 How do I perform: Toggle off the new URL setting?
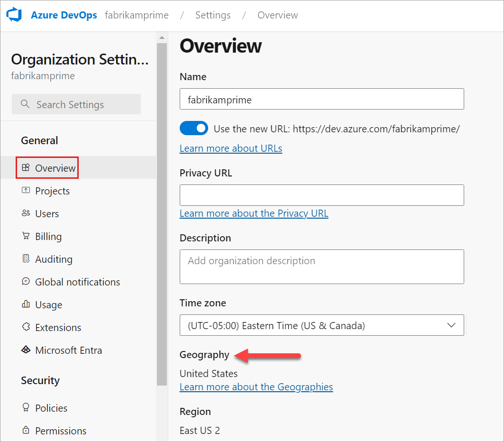pyautogui.click(x=194, y=128)
